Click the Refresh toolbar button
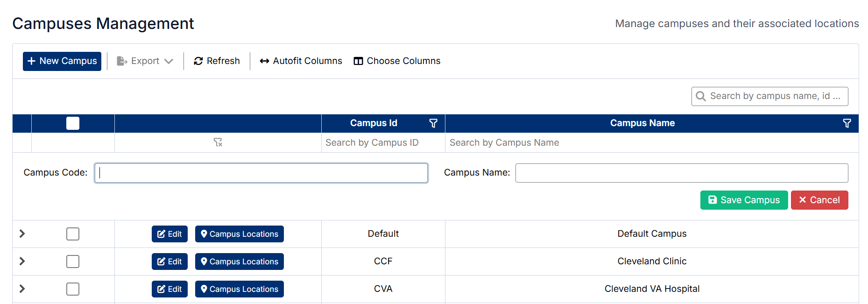 (217, 61)
